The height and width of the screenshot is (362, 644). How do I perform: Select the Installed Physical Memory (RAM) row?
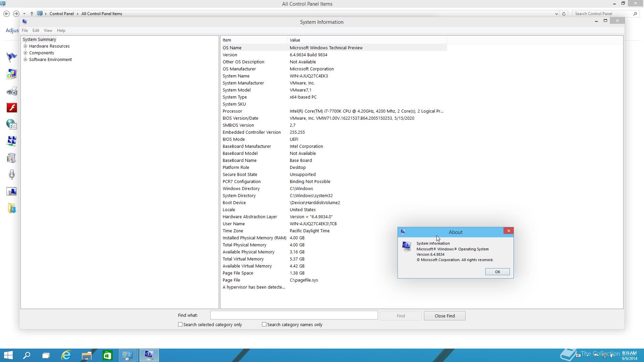pos(334,238)
